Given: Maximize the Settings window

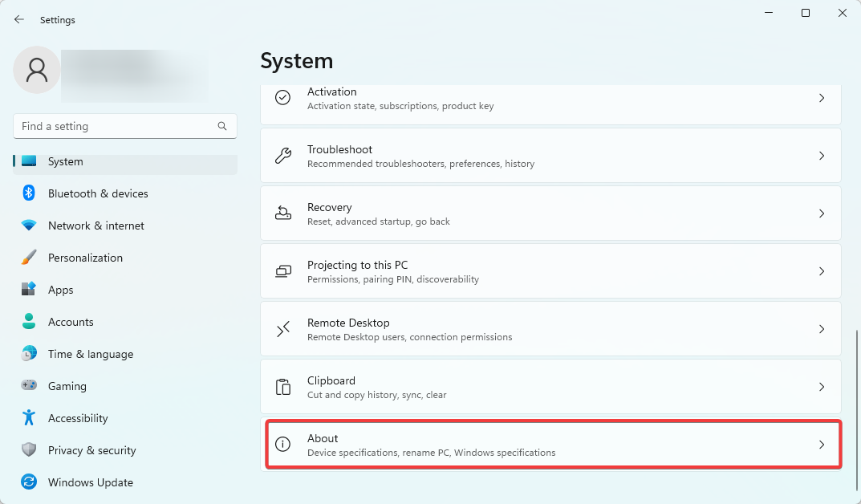Looking at the screenshot, I should (806, 13).
